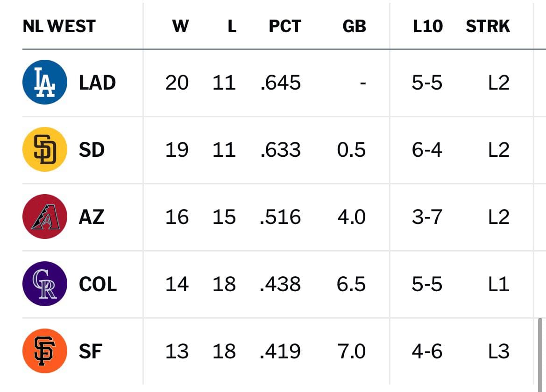Select the Giants L3 streak cell
546x392 pixels.
[x=499, y=351]
